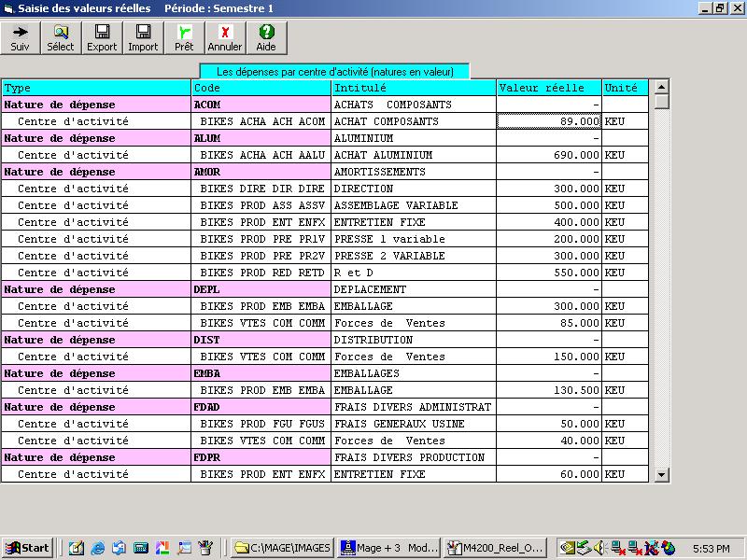
Task: Click the Code column header
Action: (x=261, y=88)
